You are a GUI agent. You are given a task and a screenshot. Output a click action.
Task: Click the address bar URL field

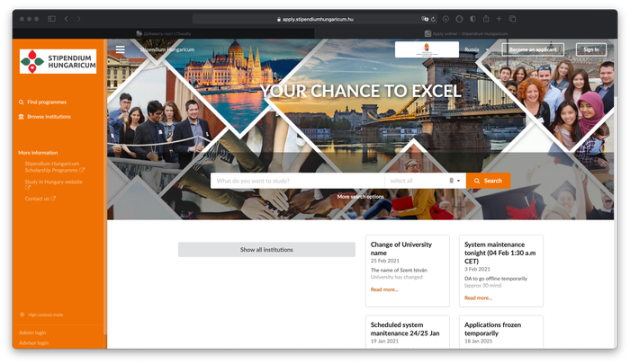[315, 19]
